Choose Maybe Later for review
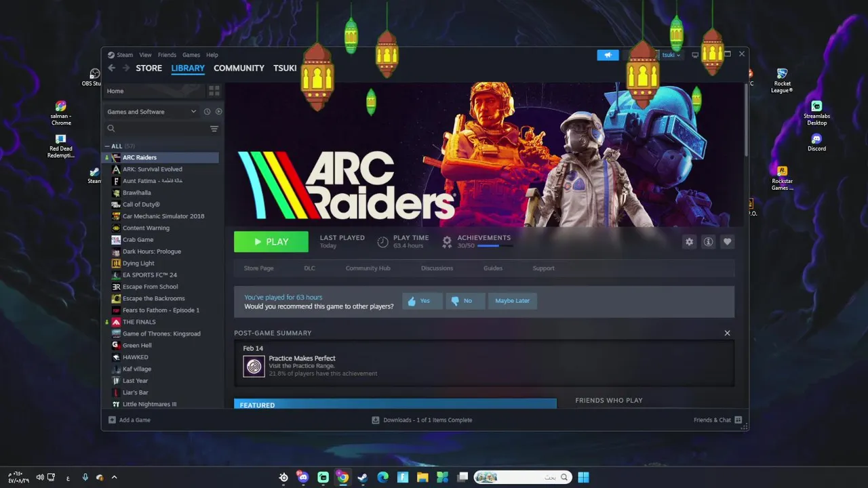Screen dimensions: 868x488 point(512,301)
